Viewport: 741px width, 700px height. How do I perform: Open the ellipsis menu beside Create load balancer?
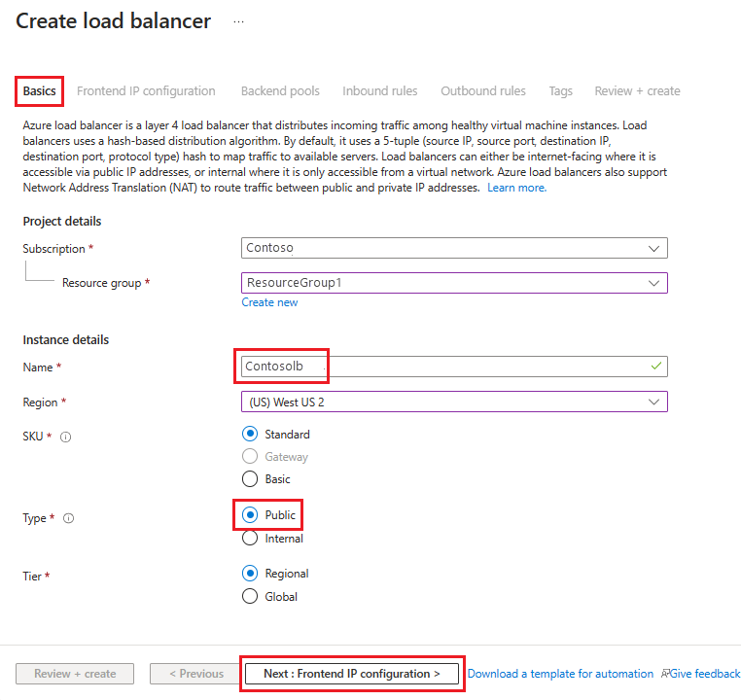(x=238, y=21)
